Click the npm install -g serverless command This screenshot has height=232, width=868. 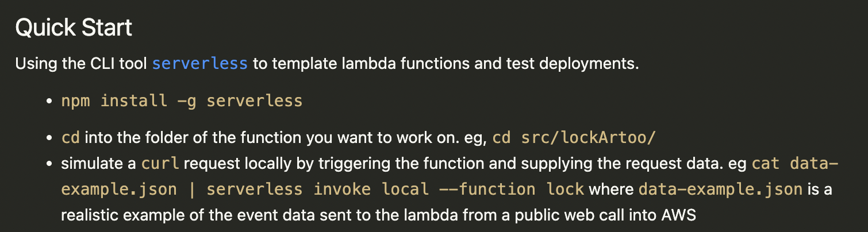(x=182, y=101)
